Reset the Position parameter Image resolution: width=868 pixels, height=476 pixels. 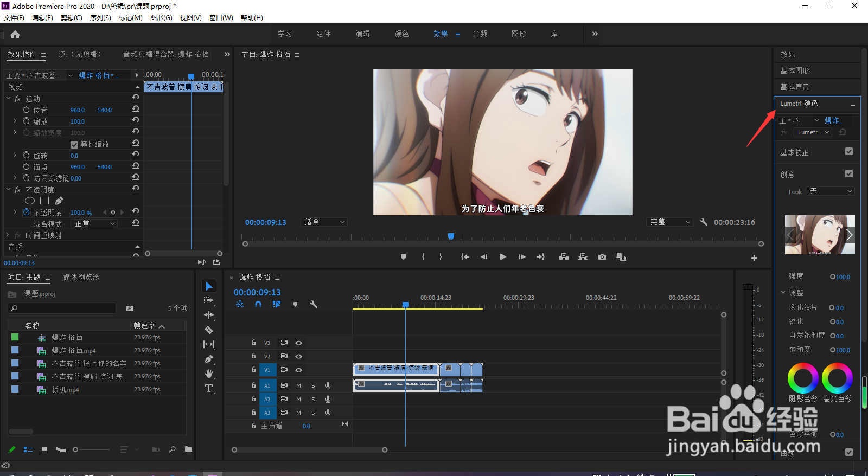[x=136, y=109]
